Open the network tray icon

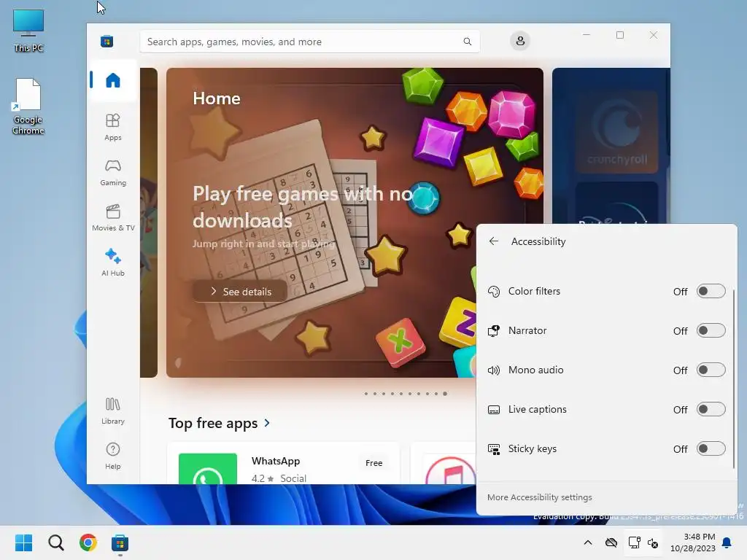click(634, 542)
